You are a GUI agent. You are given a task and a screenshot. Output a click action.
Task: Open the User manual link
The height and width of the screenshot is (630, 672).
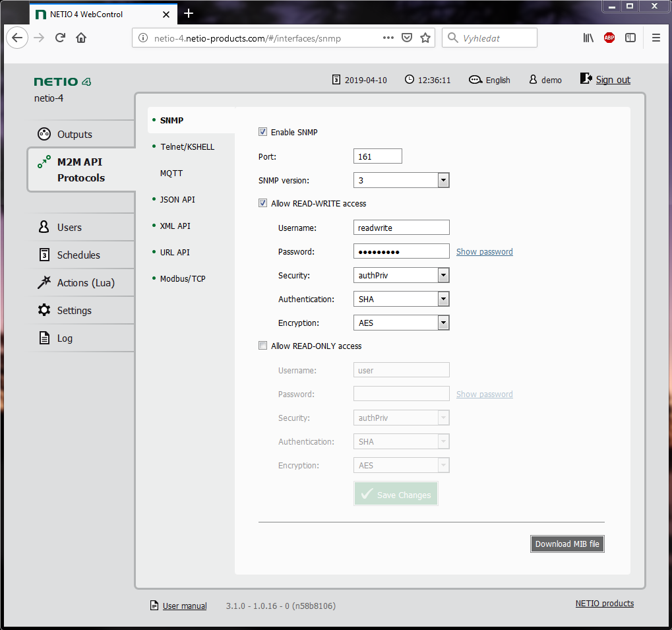[x=185, y=606]
